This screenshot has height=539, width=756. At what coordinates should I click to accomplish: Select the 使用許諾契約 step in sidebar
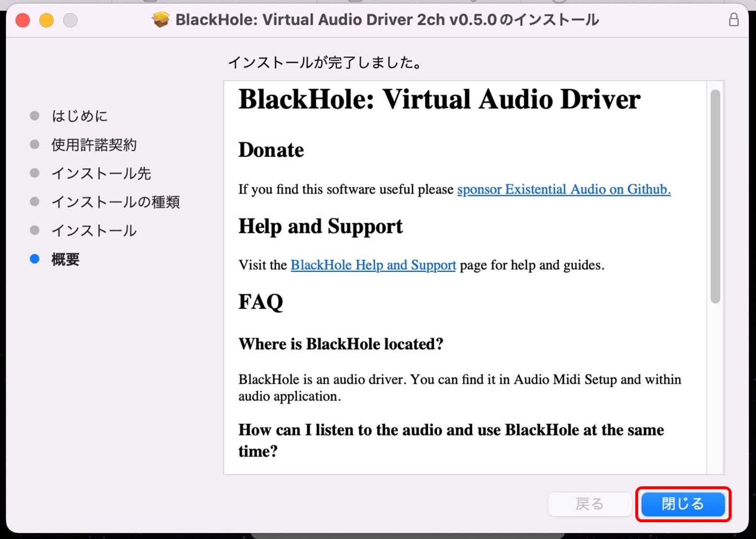94,145
